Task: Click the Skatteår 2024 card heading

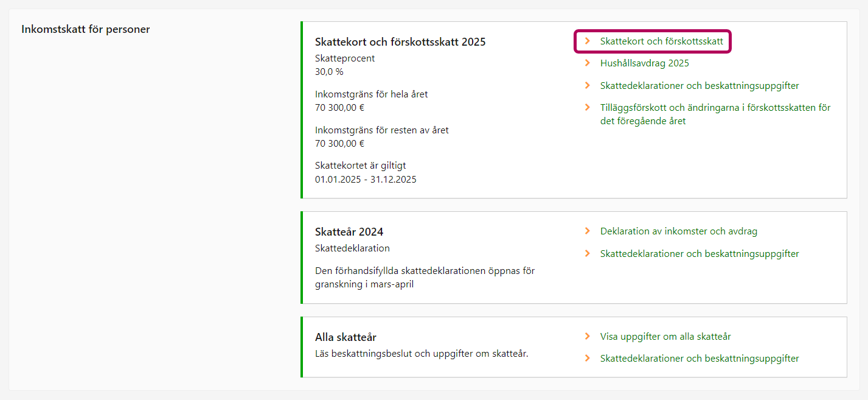Action: tap(349, 232)
